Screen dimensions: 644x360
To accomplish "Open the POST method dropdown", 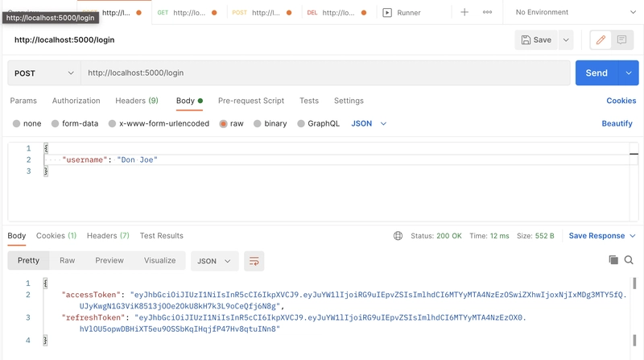I will (44, 73).
